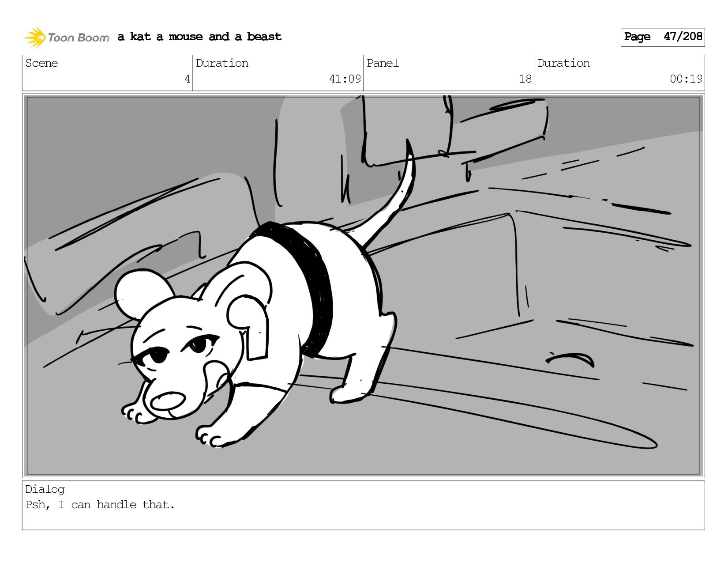Select the Dialog label
Screen dimensions: 728x563
click(45, 489)
